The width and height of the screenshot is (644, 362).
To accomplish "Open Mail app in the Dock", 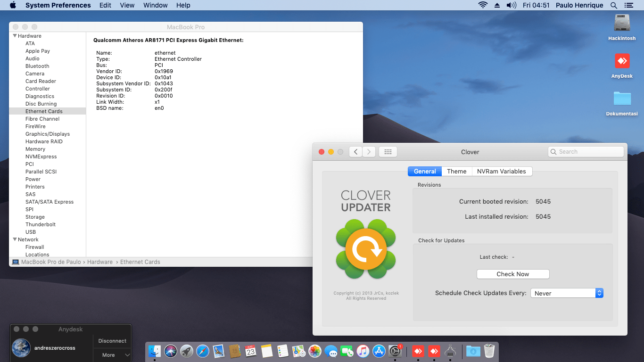I will click(x=219, y=351).
